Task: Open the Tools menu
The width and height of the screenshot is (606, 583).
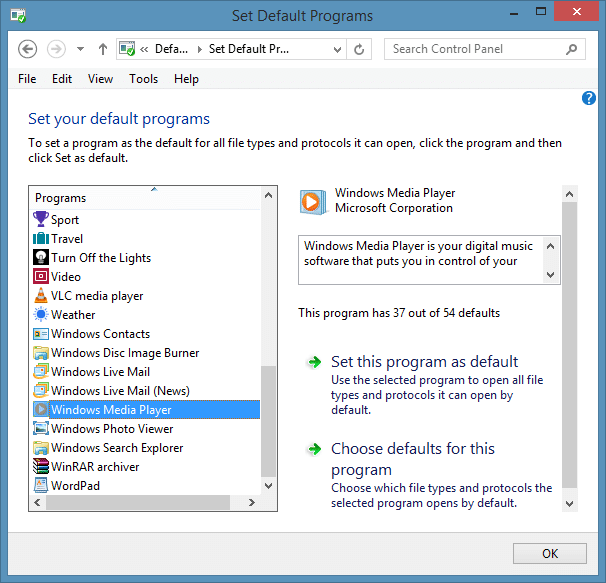Action: [x=143, y=79]
